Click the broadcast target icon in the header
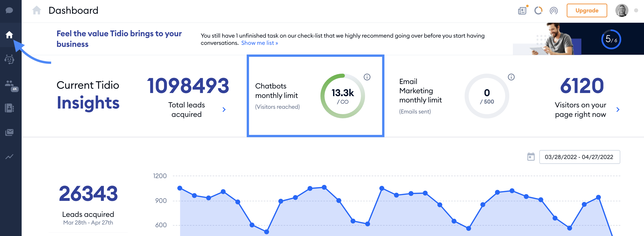This screenshot has width=644, height=236. tap(554, 11)
